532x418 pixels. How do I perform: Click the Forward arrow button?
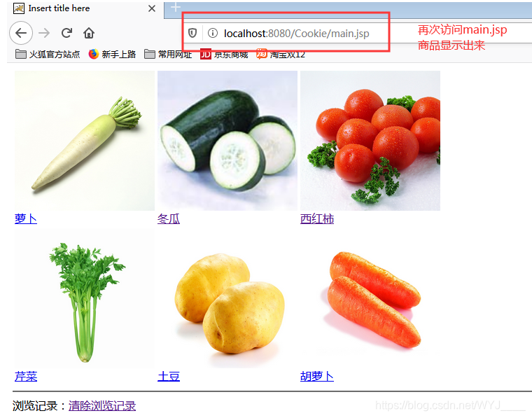pos(44,33)
